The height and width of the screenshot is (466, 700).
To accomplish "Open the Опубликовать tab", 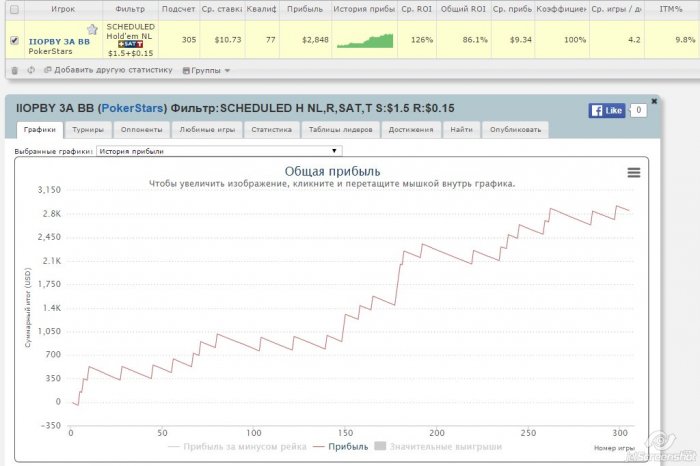I will 515,129.
